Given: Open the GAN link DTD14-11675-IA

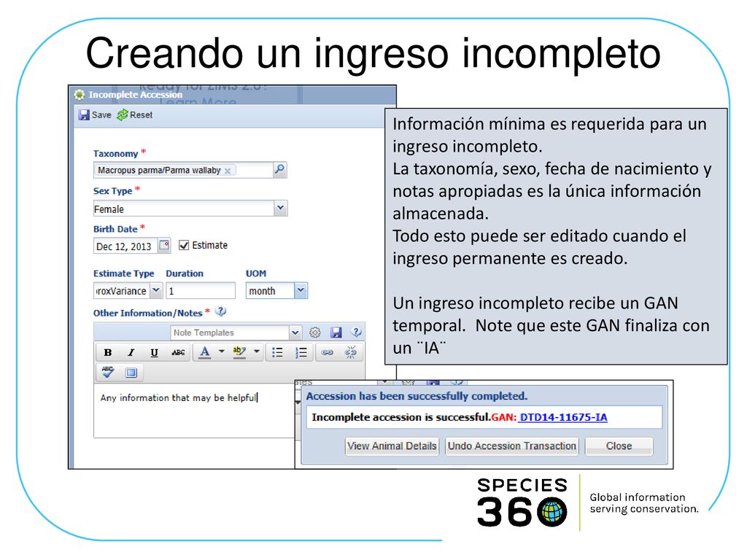Looking at the screenshot, I should coord(563,417).
